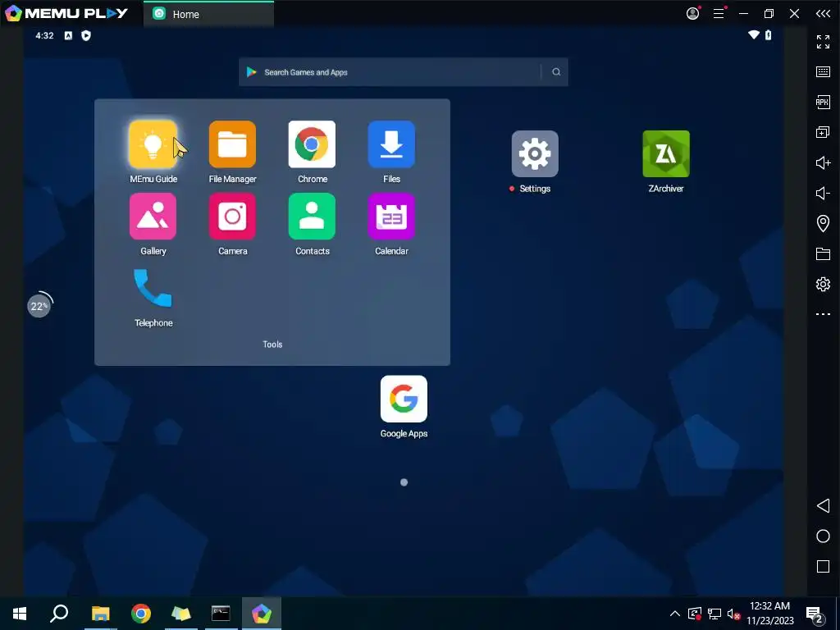
Task: Show more sidebar tools via three dots
Action: click(x=823, y=314)
